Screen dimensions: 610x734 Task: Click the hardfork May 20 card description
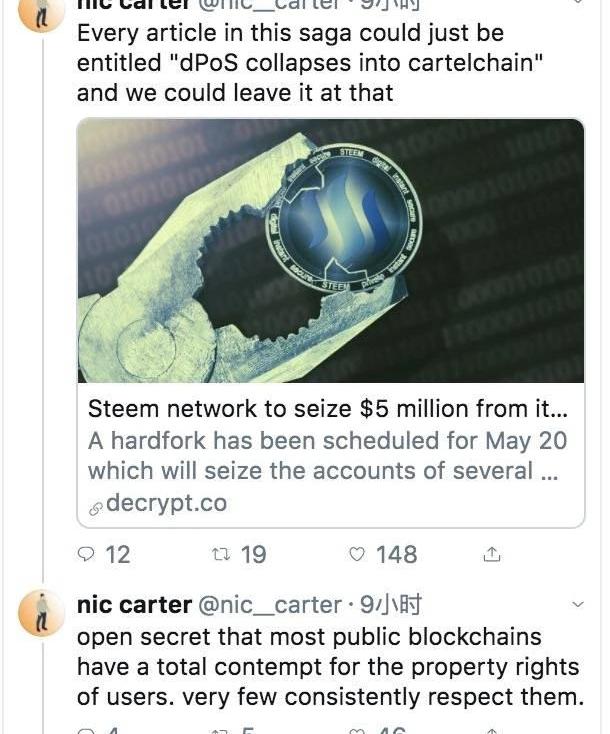(326, 455)
